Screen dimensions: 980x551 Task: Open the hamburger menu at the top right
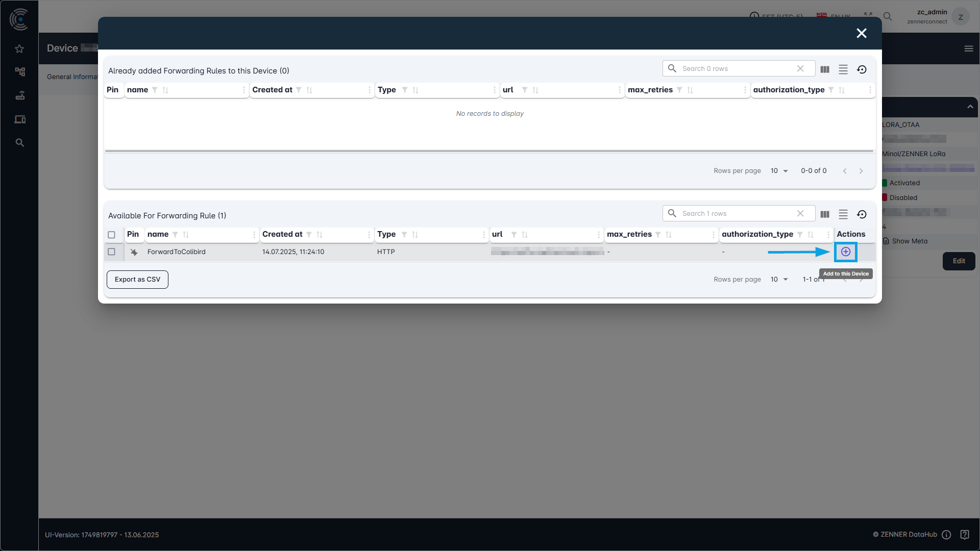pyautogui.click(x=969, y=48)
